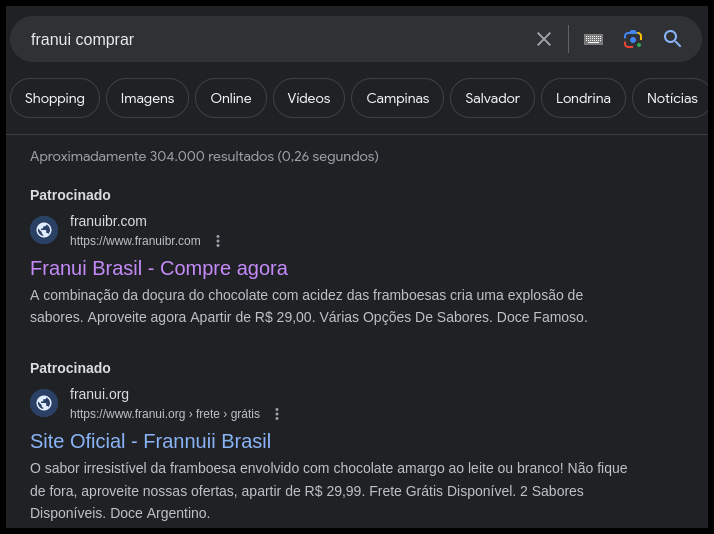Select the Salvador filter chip
The width and height of the screenshot is (714, 534).
coord(492,98)
